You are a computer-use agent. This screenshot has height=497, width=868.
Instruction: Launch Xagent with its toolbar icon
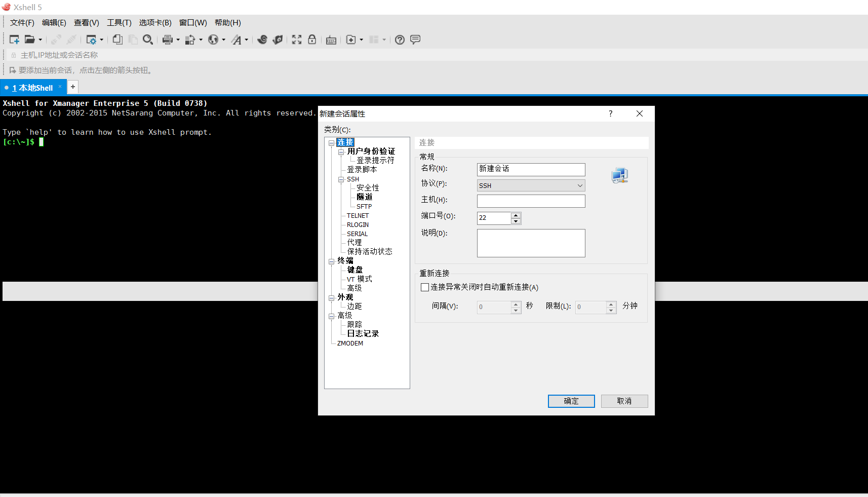click(278, 40)
